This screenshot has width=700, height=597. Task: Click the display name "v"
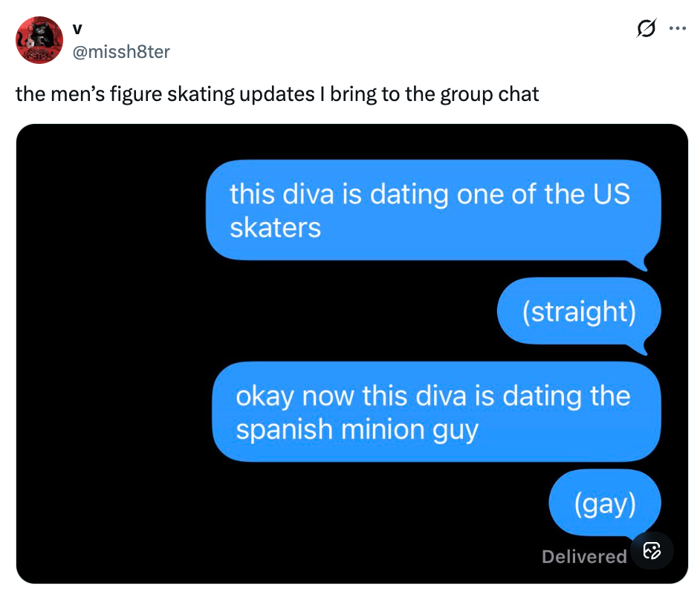[79, 28]
